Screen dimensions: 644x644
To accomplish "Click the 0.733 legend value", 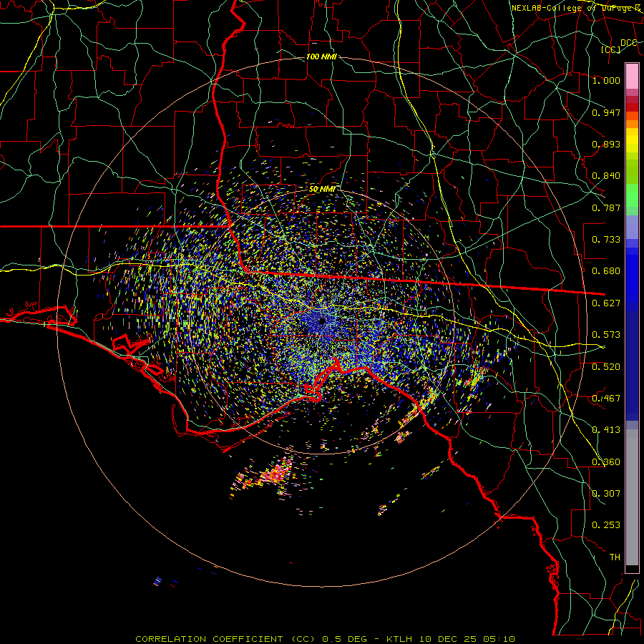I will [606, 240].
